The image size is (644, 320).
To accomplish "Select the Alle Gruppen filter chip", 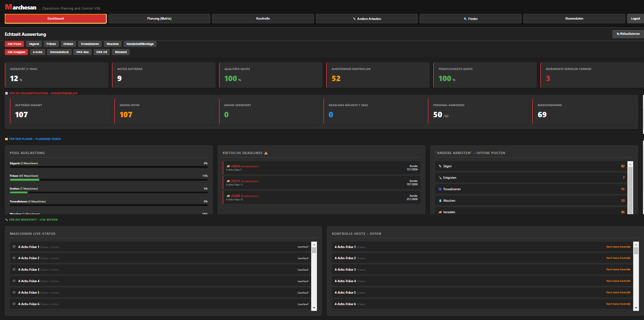I will pos(16,52).
